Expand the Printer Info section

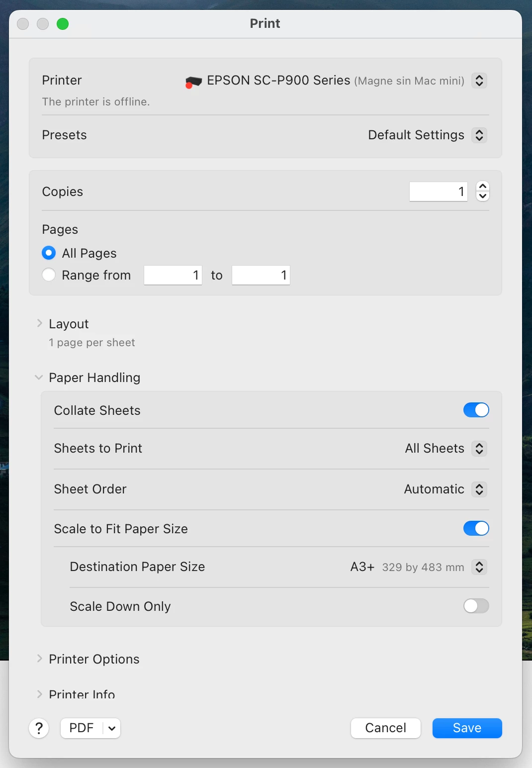click(40, 694)
